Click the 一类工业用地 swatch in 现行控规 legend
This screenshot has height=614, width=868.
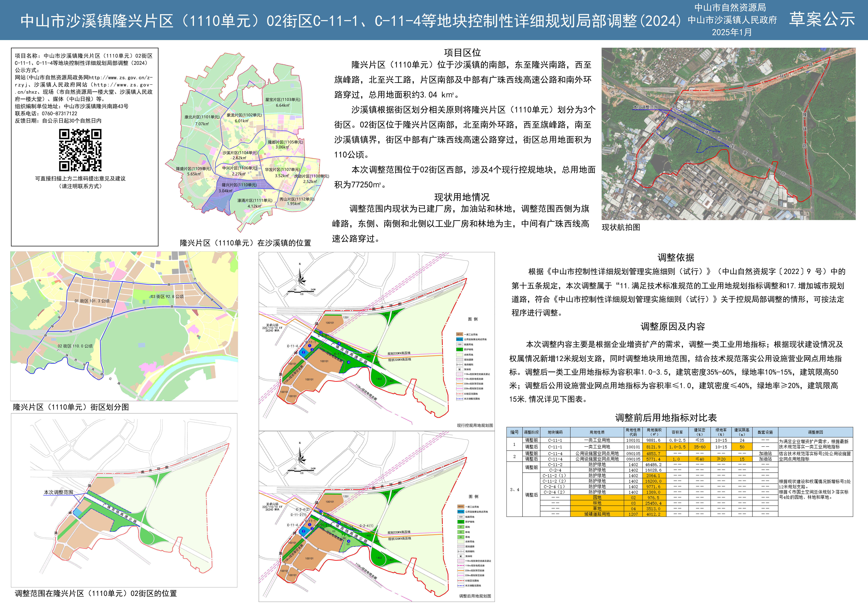(x=460, y=334)
